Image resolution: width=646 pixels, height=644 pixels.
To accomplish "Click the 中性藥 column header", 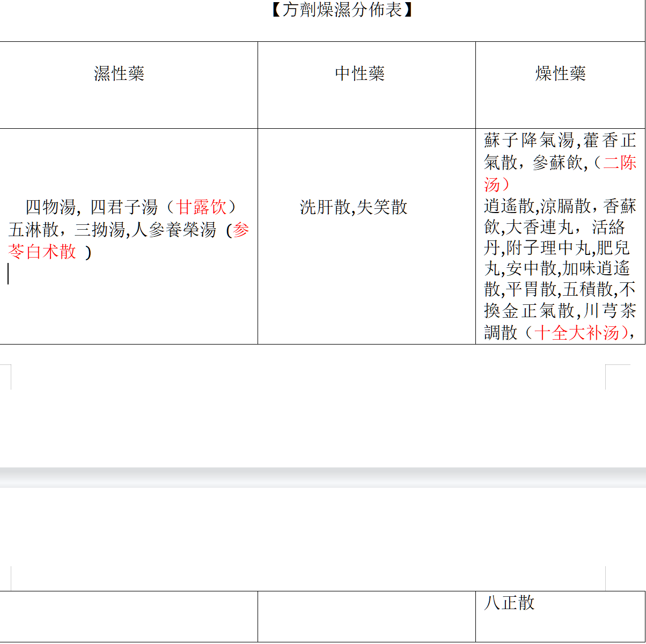I will tap(359, 74).
